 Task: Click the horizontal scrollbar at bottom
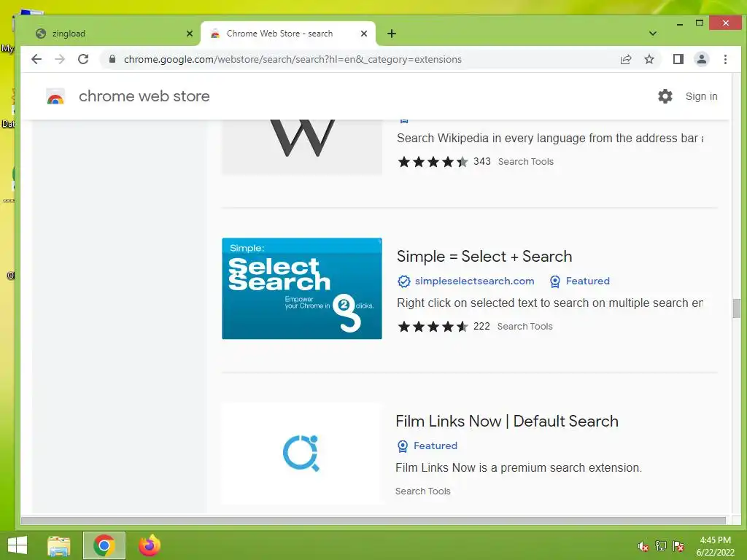[373, 521]
